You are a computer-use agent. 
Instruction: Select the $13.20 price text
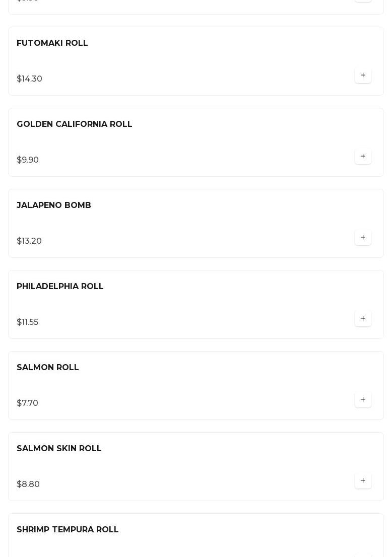click(29, 241)
